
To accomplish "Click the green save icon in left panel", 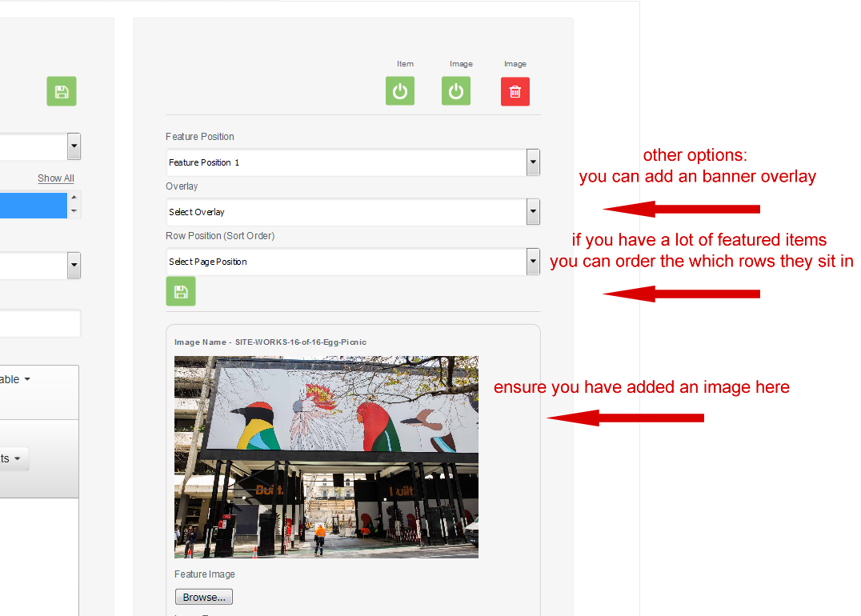I will tap(62, 91).
